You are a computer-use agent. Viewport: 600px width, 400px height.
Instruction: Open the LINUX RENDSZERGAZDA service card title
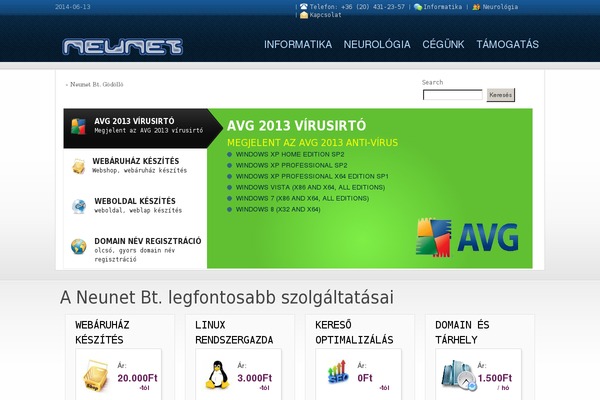click(x=234, y=332)
